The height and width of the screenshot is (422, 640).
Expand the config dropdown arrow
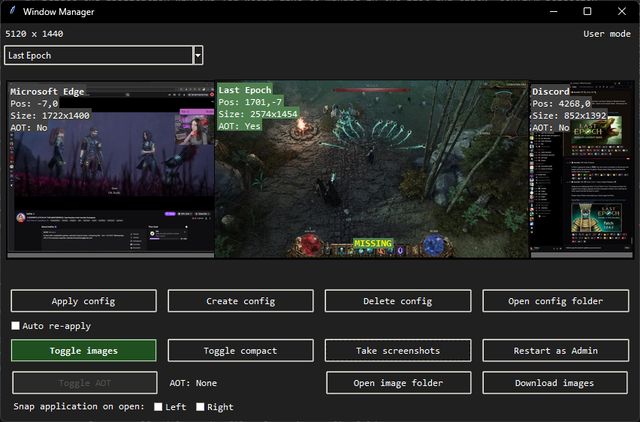[x=198, y=56]
